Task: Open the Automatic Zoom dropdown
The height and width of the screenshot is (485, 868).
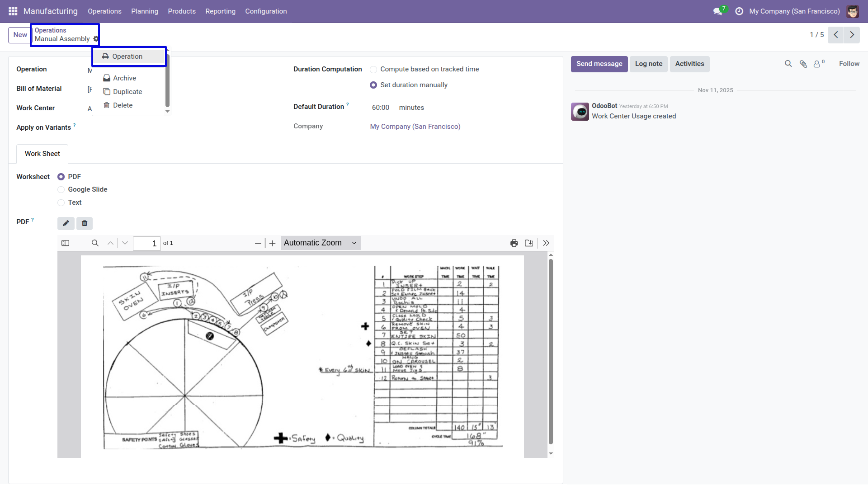Action: click(321, 243)
